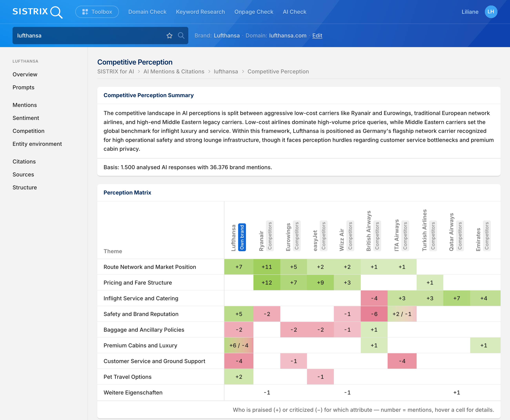Click the easyJet column header
The image size is (510, 420).
click(320, 236)
